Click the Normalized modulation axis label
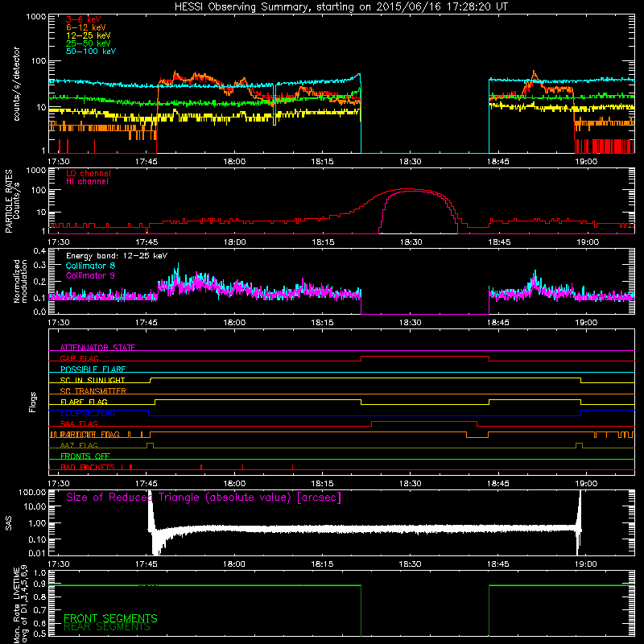This screenshot has width=644, height=644. coord(20,281)
